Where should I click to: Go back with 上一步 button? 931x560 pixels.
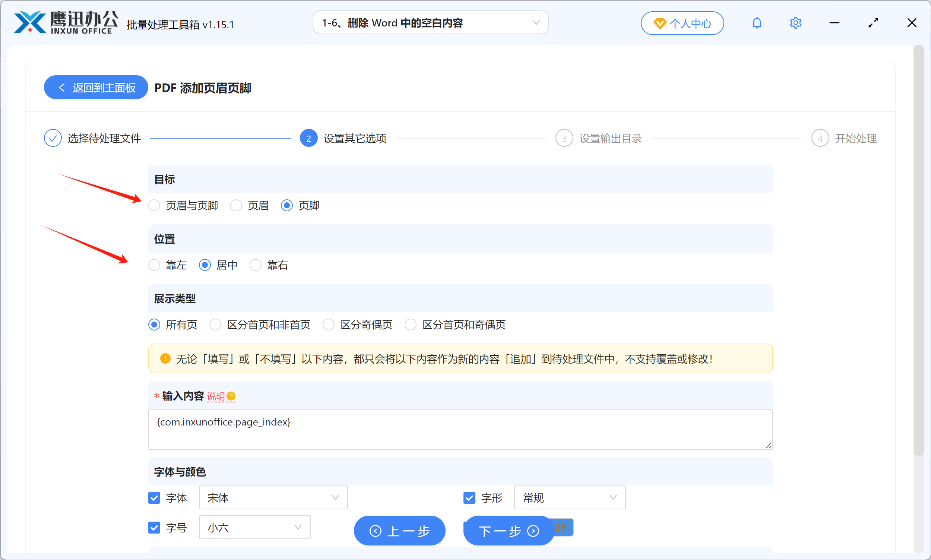pyautogui.click(x=399, y=531)
